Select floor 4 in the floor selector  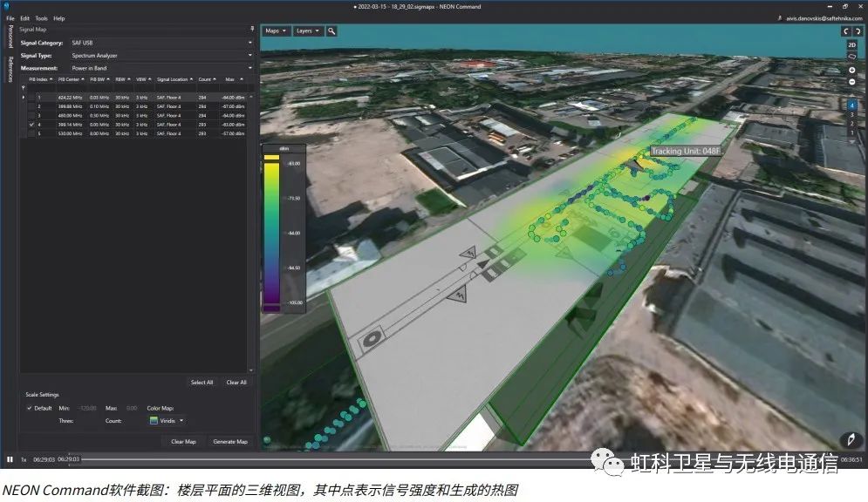tap(852, 105)
